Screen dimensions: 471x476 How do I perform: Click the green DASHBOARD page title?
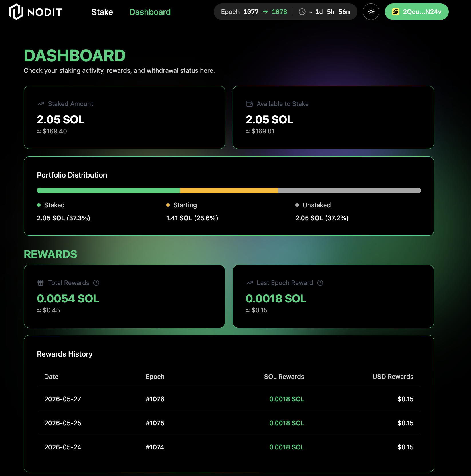[x=75, y=56]
